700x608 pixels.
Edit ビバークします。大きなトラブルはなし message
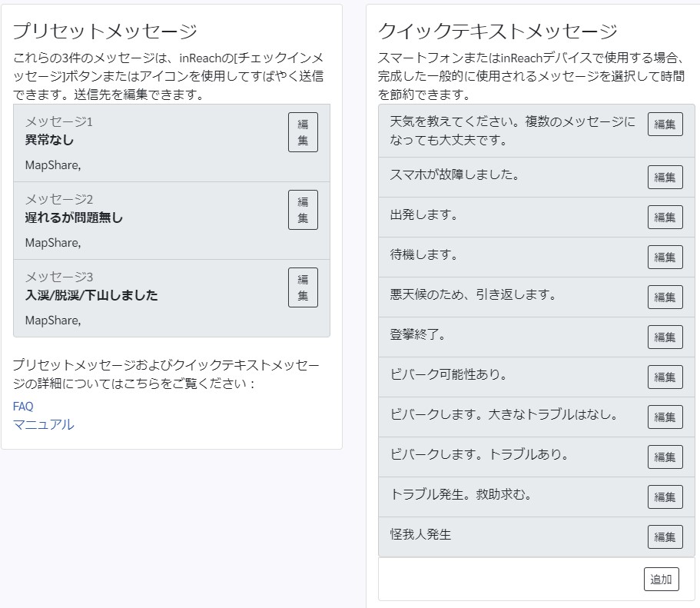tap(665, 417)
